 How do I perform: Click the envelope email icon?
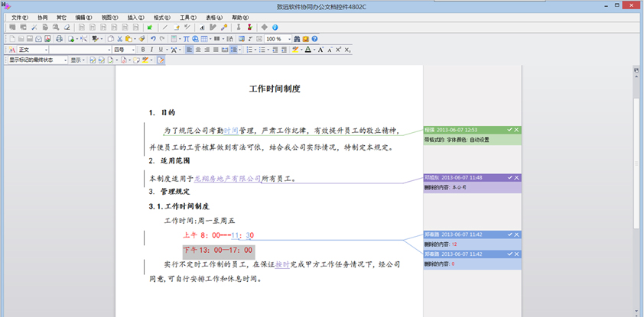click(x=38, y=39)
